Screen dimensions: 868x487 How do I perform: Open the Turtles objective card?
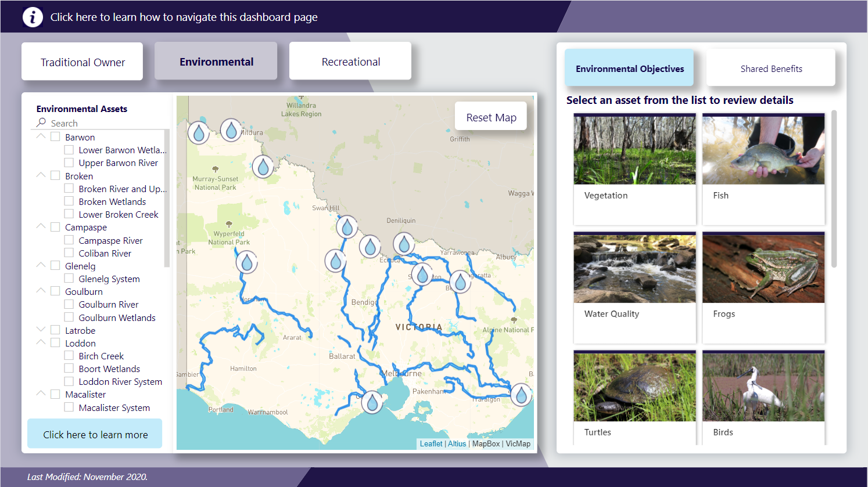point(634,398)
